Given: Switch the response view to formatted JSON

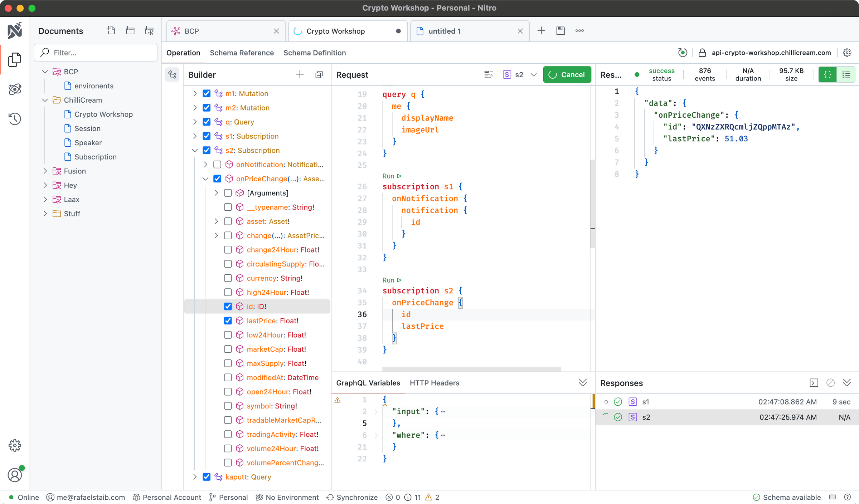Looking at the screenshot, I should pos(827,74).
